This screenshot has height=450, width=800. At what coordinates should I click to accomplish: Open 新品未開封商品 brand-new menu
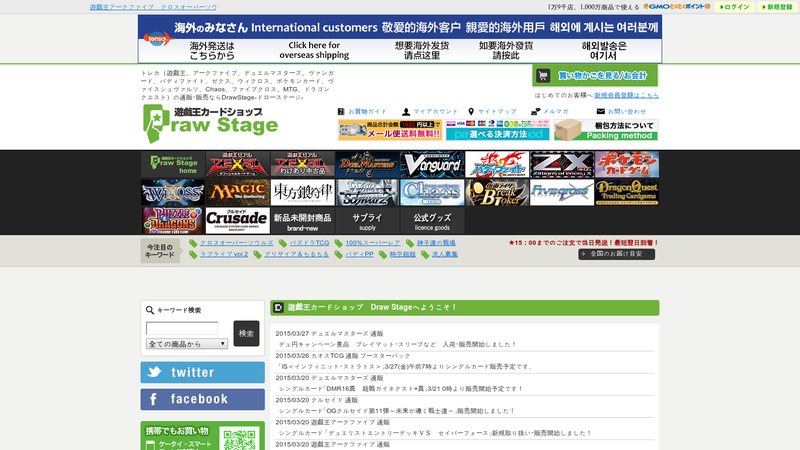point(303,220)
